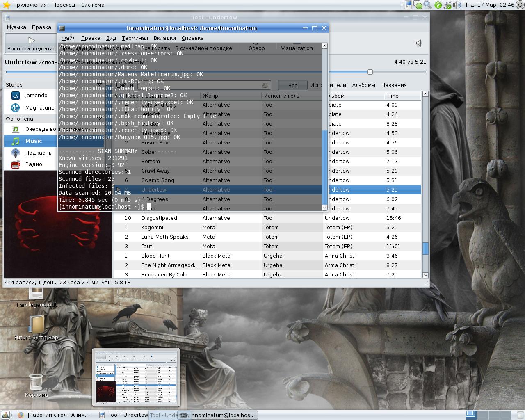Open the Корзина trash icon on desktop

tap(36, 386)
